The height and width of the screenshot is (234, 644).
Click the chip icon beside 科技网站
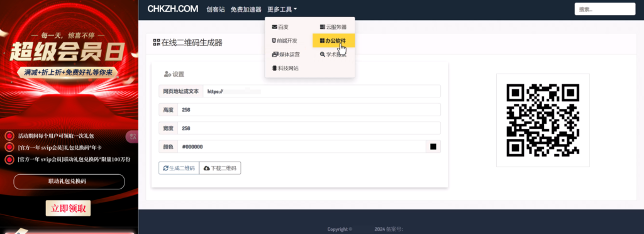pos(274,68)
